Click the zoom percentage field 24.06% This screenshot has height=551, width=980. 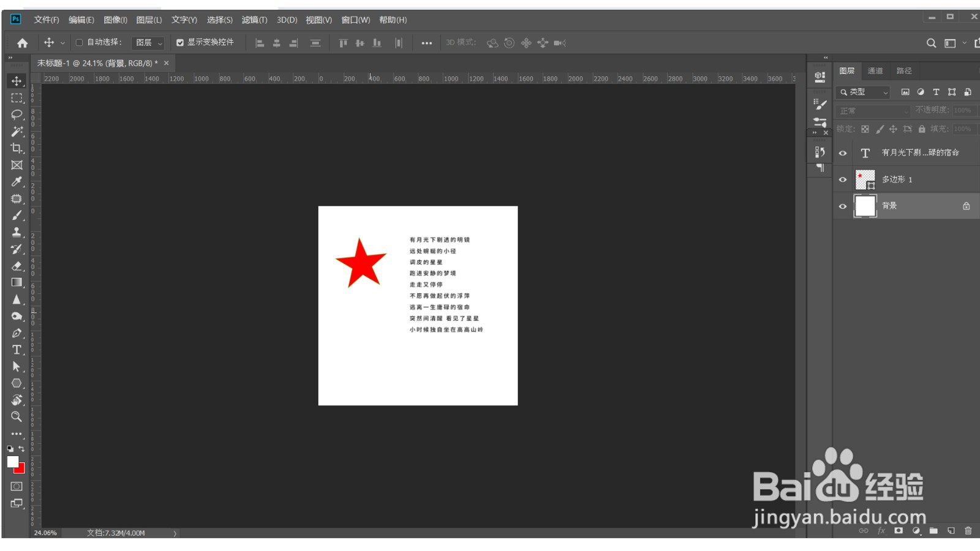tap(46, 533)
